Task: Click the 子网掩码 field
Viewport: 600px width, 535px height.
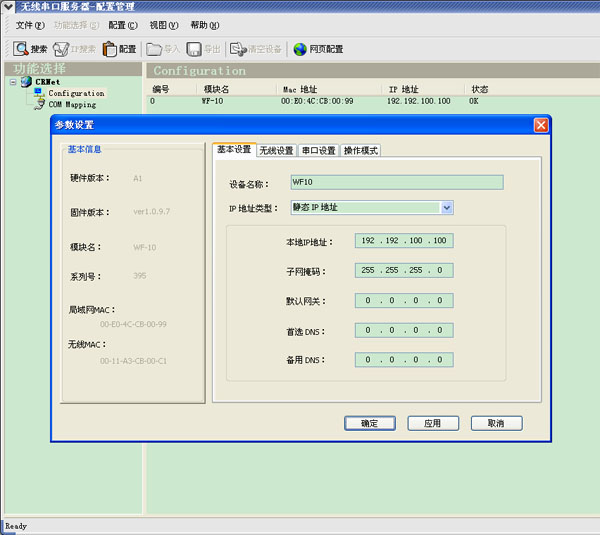Action: pos(404,270)
